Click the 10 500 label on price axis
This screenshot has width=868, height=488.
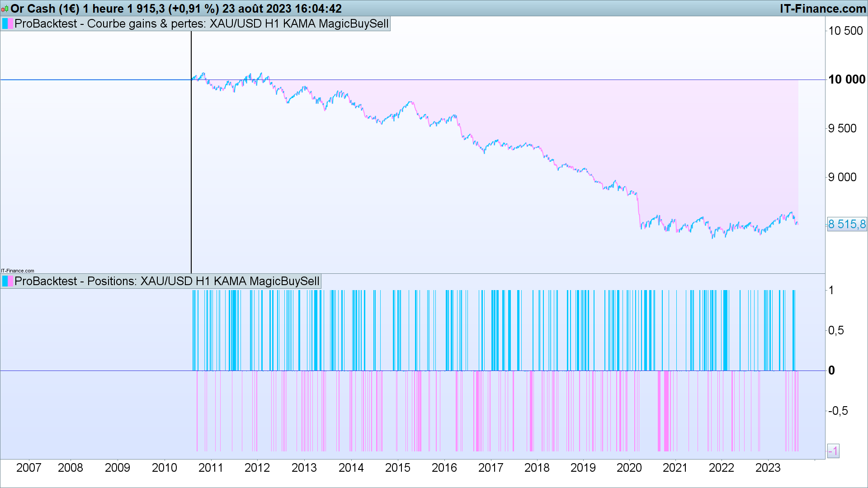click(x=845, y=31)
